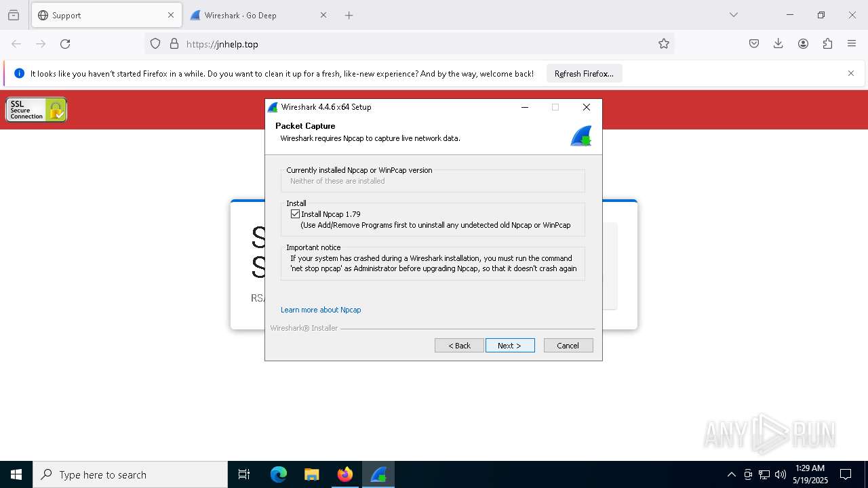Go forward one page in Firefox
Image resolution: width=868 pixels, height=488 pixels.
(x=41, y=44)
